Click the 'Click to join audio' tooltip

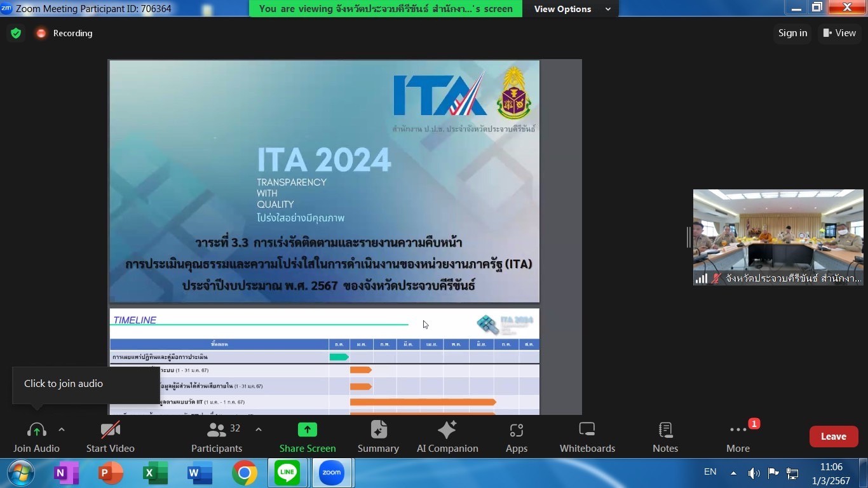tap(86, 384)
